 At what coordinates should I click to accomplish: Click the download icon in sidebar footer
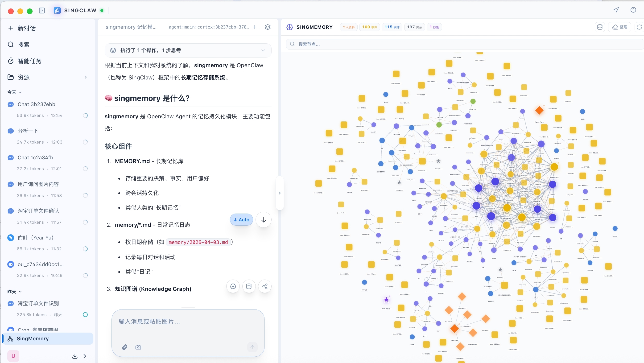(75, 356)
